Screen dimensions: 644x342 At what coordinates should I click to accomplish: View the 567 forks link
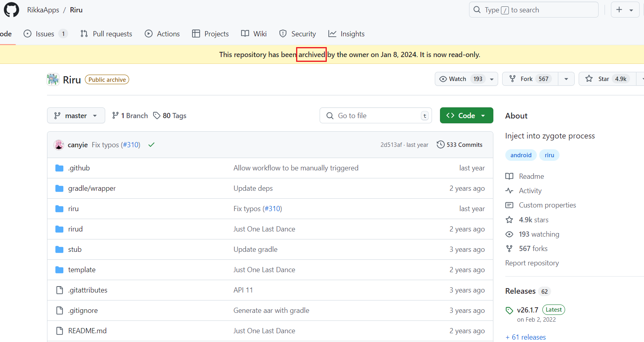point(533,249)
